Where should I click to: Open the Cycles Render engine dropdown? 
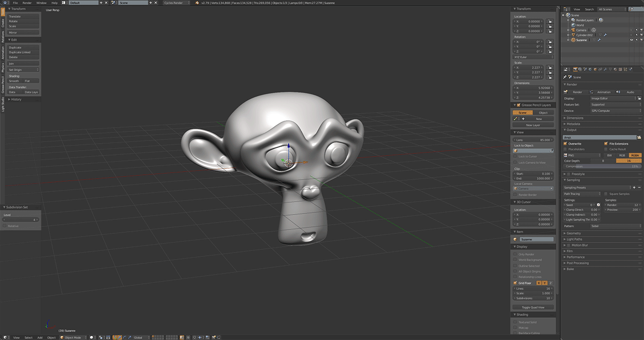(175, 3)
